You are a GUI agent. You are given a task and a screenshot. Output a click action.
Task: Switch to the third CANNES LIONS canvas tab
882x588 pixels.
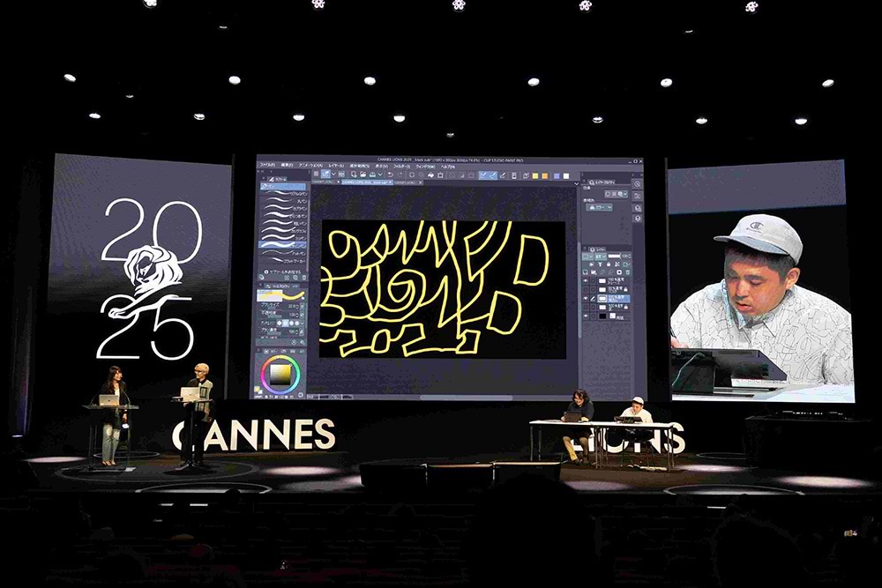click(407, 182)
